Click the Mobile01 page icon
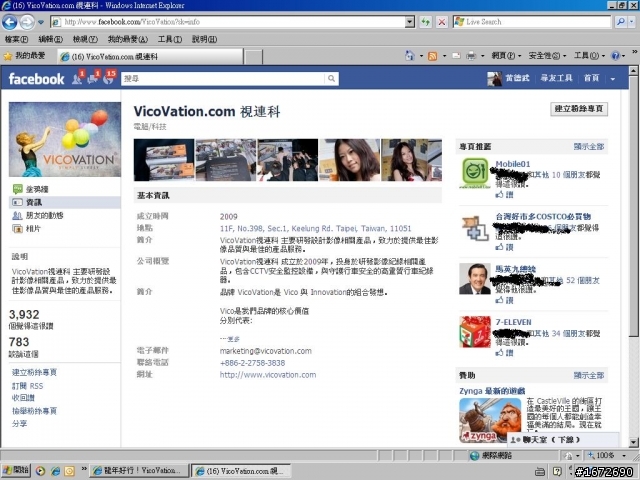Image resolution: width=640 pixels, height=480 pixels. [475, 173]
